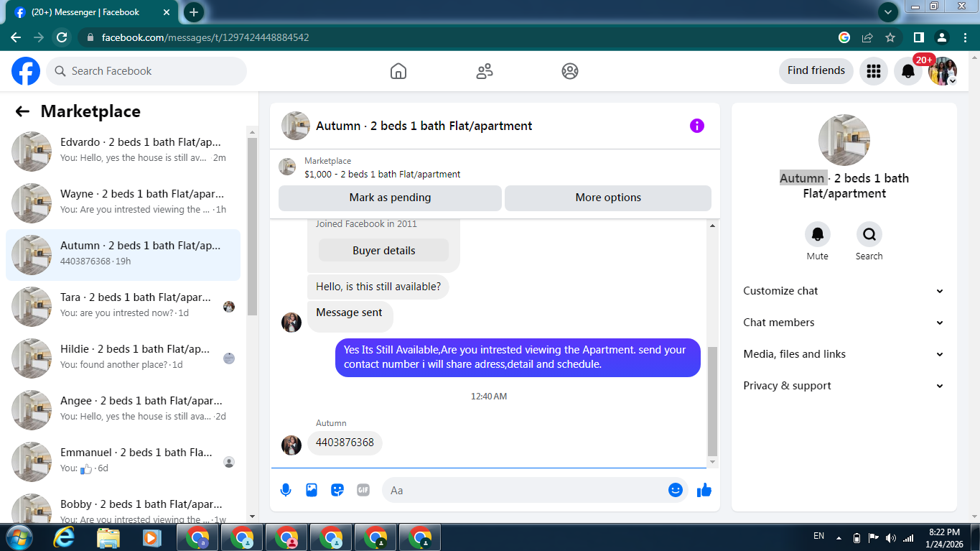Click the conversation list scrollbar thumb
The width and height of the screenshot is (980, 551).
point(252,226)
